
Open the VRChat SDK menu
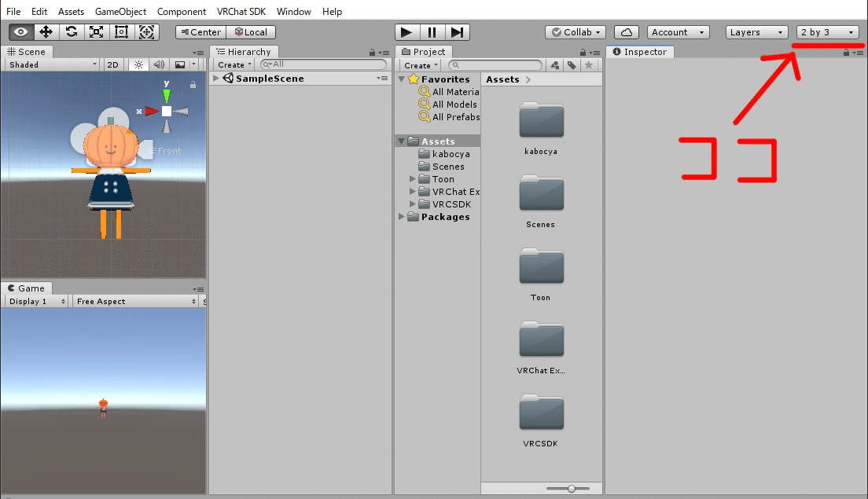coord(241,12)
